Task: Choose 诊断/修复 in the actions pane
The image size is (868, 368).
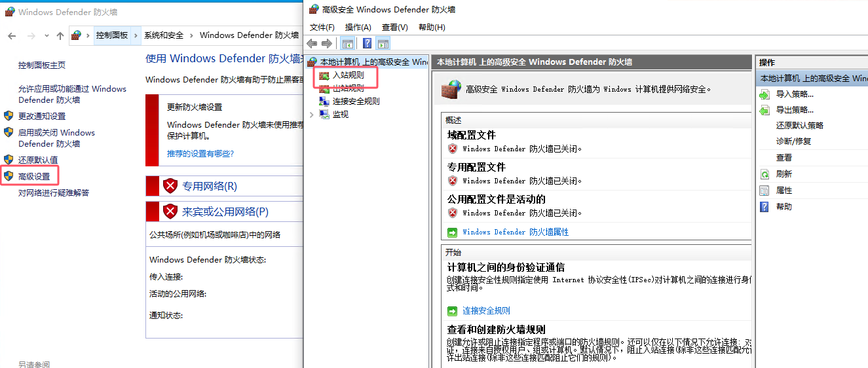Action: (793, 141)
